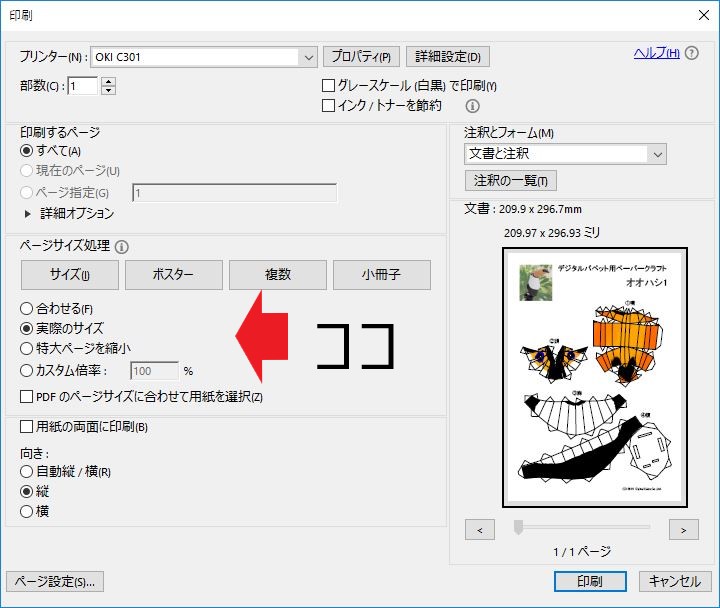720x608 pixels.
Task: Switch to サイズ page sizing tab
Action: pyautogui.click(x=70, y=275)
